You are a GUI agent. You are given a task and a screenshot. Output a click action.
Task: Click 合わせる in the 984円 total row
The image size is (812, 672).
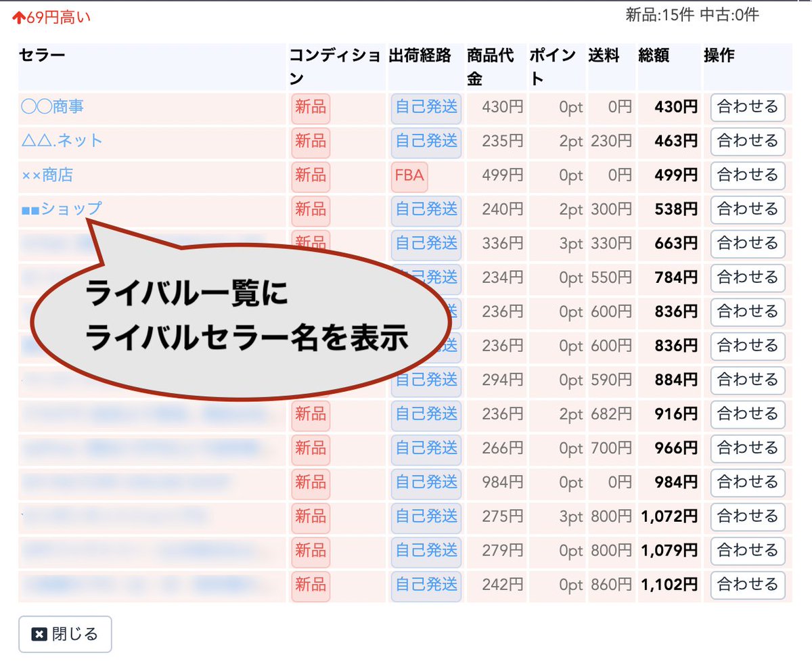(748, 482)
